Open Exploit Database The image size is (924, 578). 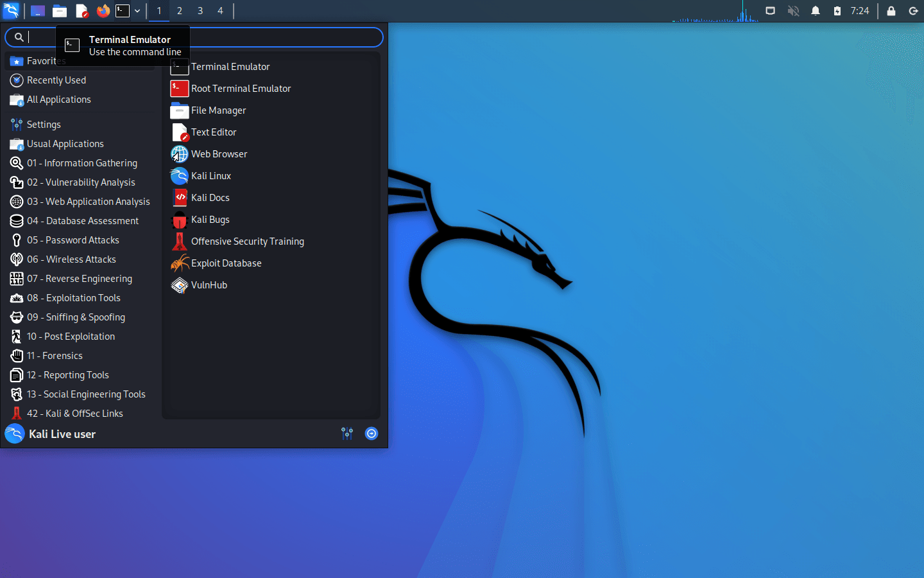(271, 263)
